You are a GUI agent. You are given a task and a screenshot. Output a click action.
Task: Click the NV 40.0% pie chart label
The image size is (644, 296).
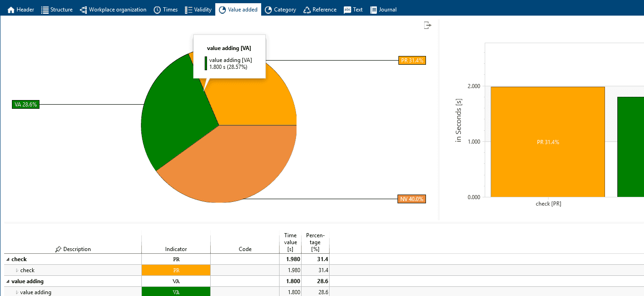point(412,199)
